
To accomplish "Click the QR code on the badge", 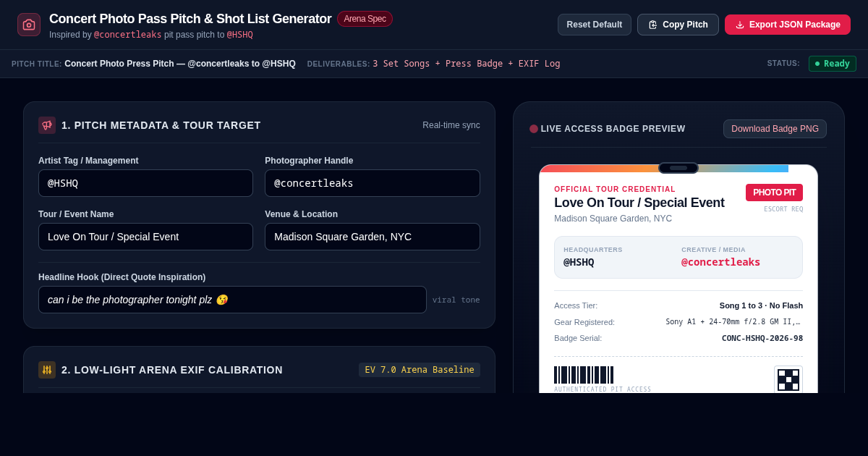I will pyautogui.click(x=788, y=379).
